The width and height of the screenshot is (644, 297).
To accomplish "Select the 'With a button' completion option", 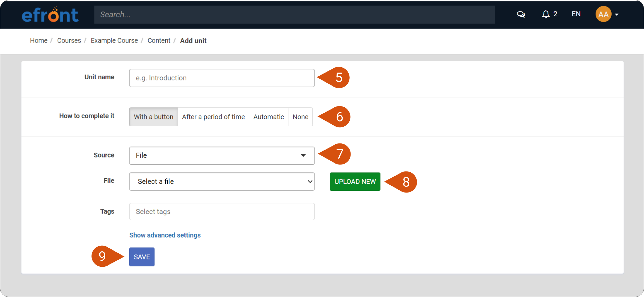I will pyautogui.click(x=153, y=117).
